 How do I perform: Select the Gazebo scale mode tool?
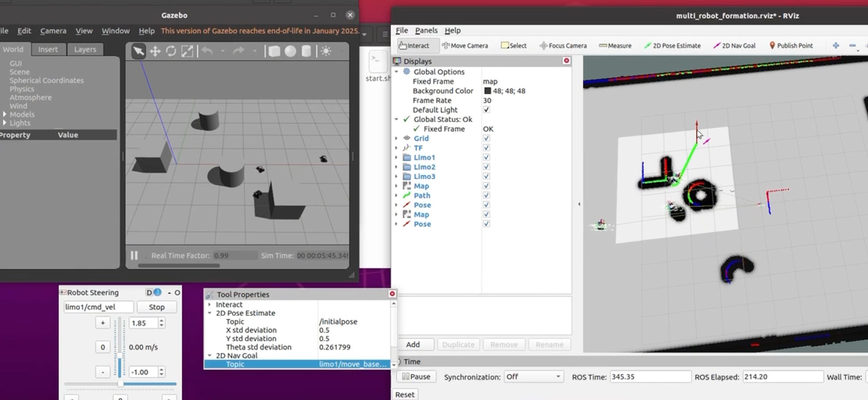tap(187, 51)
